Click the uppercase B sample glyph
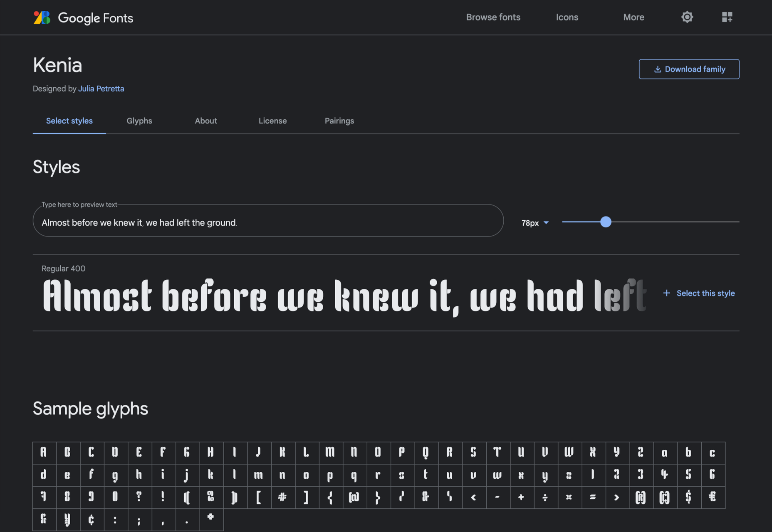This screenshot has width=772, height=532. tap(67, 452)
